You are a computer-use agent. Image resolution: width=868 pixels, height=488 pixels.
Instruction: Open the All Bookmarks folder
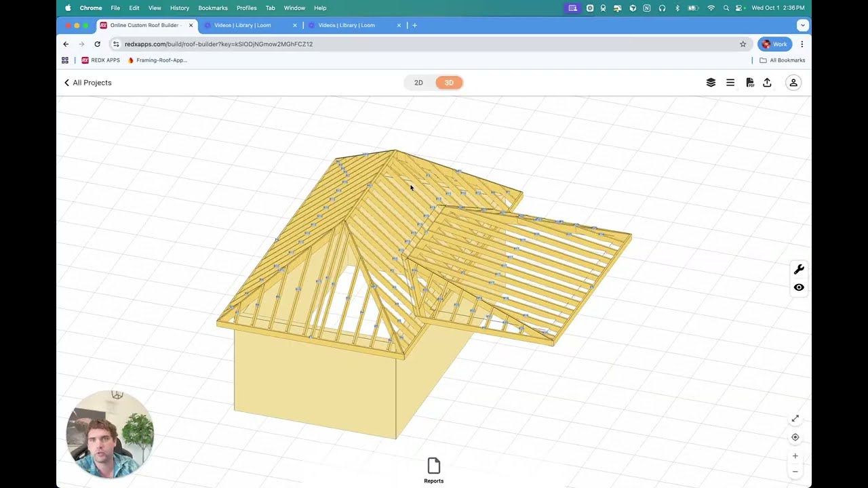pyautogui.click(x=782, y=60)
